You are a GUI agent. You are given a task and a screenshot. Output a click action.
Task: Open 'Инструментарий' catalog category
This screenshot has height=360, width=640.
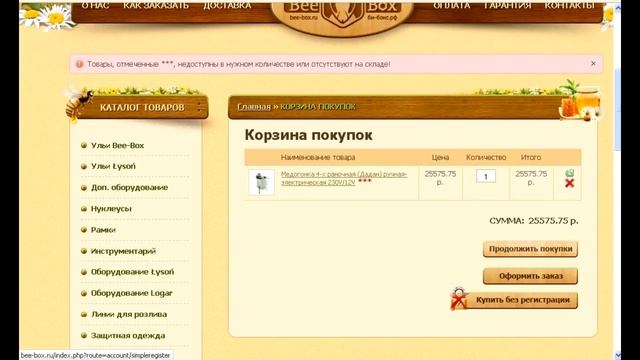coord(123,251)
